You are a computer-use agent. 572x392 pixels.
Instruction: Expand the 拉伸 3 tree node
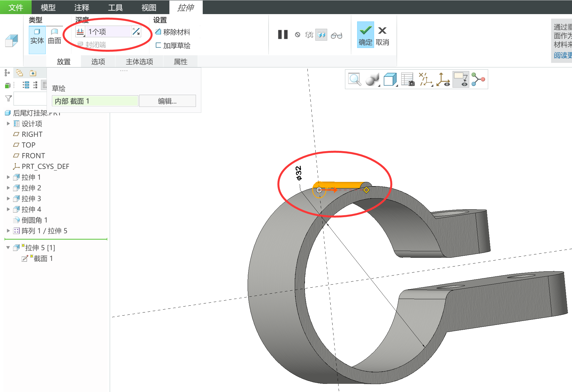pos(8,199)
